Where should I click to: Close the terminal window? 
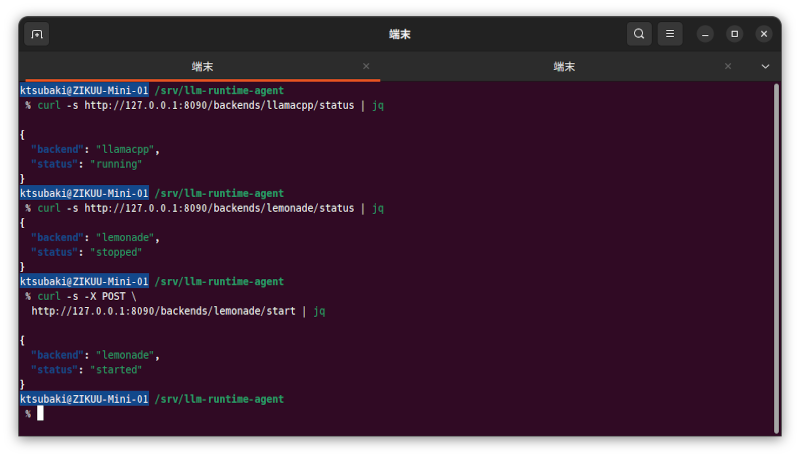pos(764,34)
